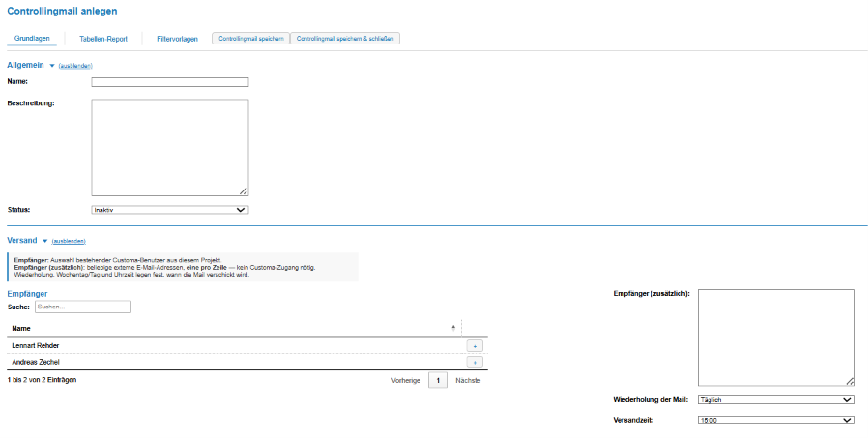
Task: Collapse Versand section with triangle arrow
Action: (x=44, y=241)
